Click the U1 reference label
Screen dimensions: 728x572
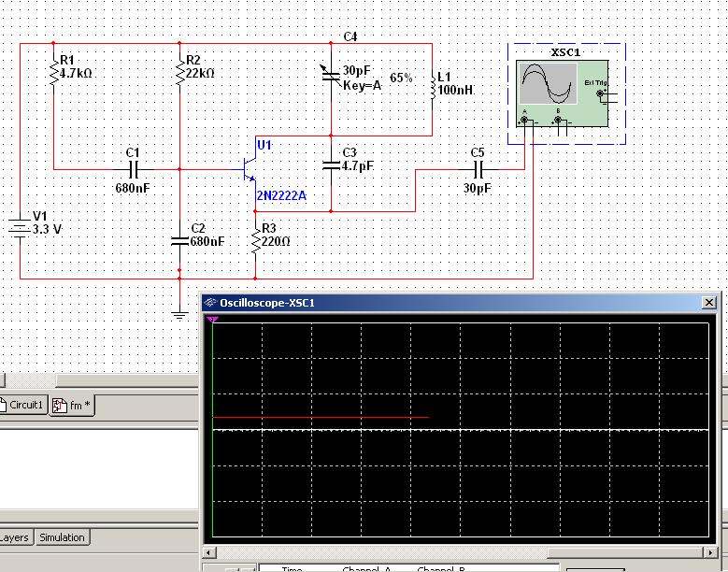click(264, 145)
